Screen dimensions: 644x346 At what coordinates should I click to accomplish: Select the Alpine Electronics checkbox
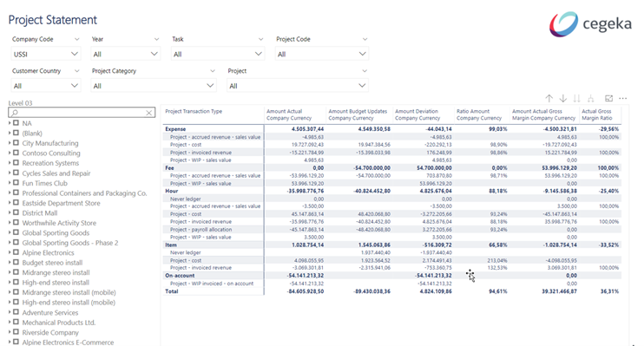(16, 252)
